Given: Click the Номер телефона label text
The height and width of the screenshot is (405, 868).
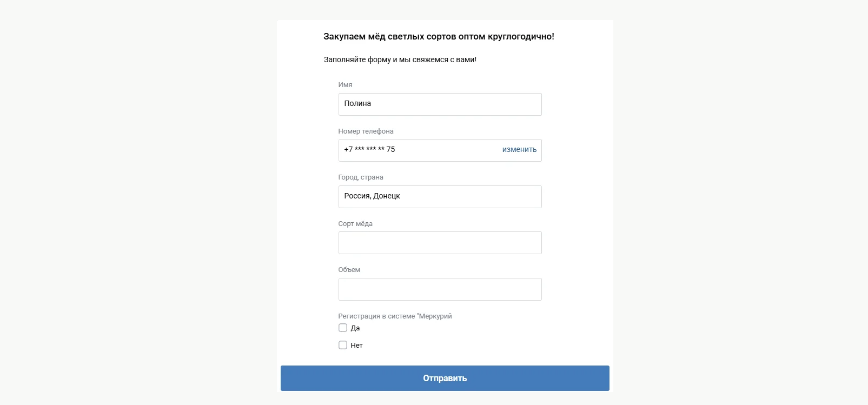Looking at the screenshot, I should coord(366,131).
